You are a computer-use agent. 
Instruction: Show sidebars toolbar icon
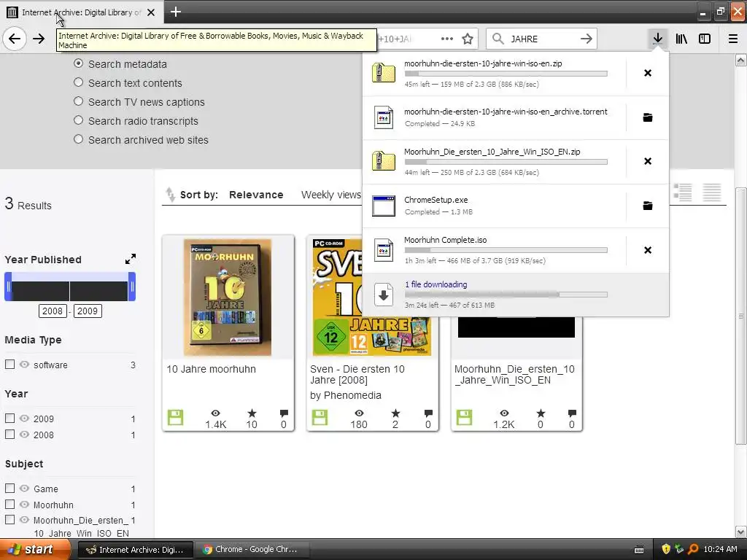point(705,39)
